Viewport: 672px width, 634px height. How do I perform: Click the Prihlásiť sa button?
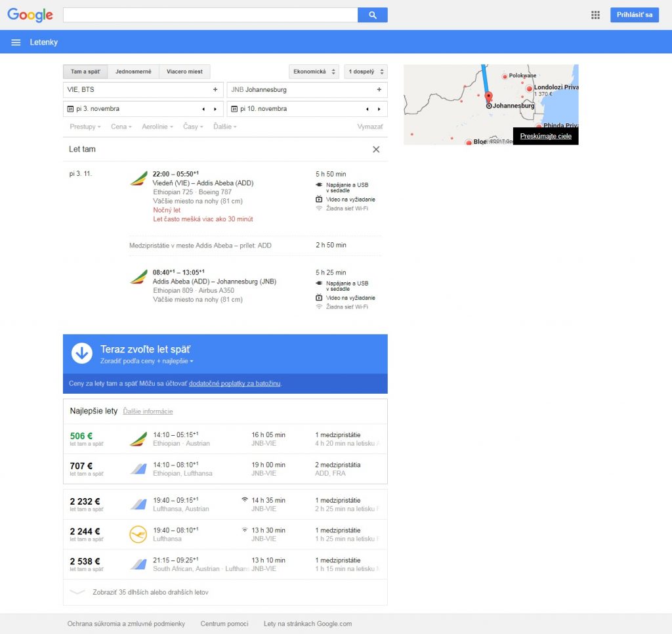pyautogui.click(x=635, y=14)
